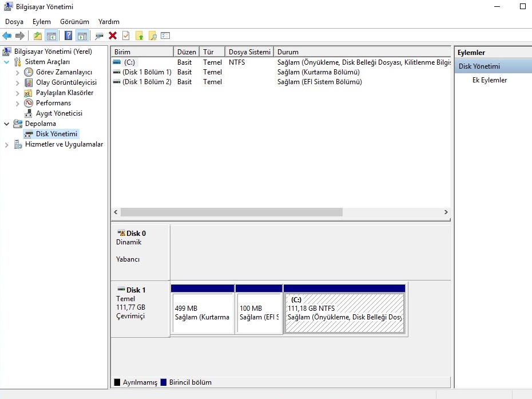Open the Görünüm menu

74,22
